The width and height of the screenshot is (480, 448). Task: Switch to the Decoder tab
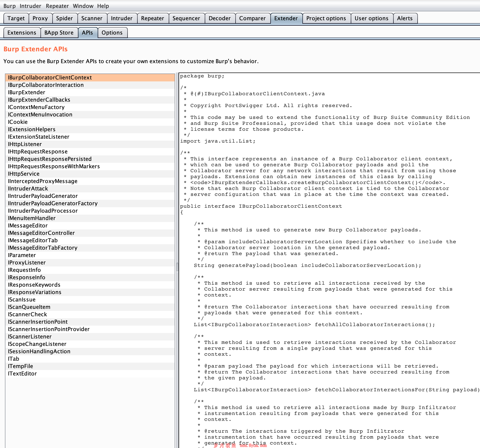(220, 18)
